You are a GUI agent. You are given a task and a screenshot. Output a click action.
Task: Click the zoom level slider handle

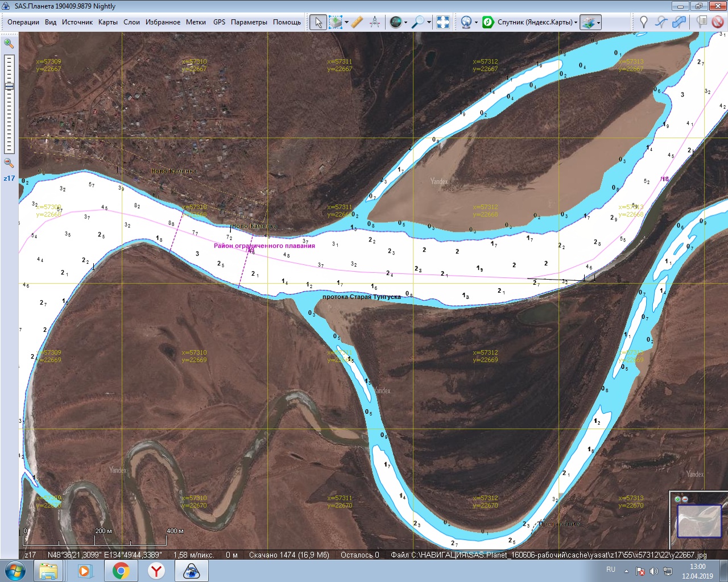[x=9, y=86]
